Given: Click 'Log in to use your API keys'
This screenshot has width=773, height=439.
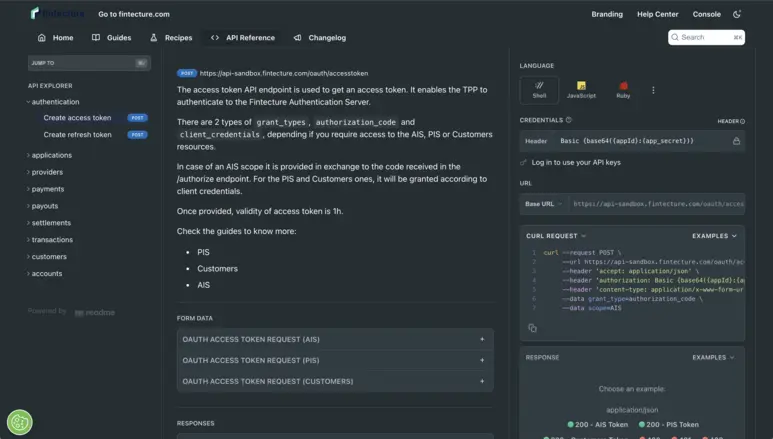Looking at the screenshot, I should click(576, 162).
